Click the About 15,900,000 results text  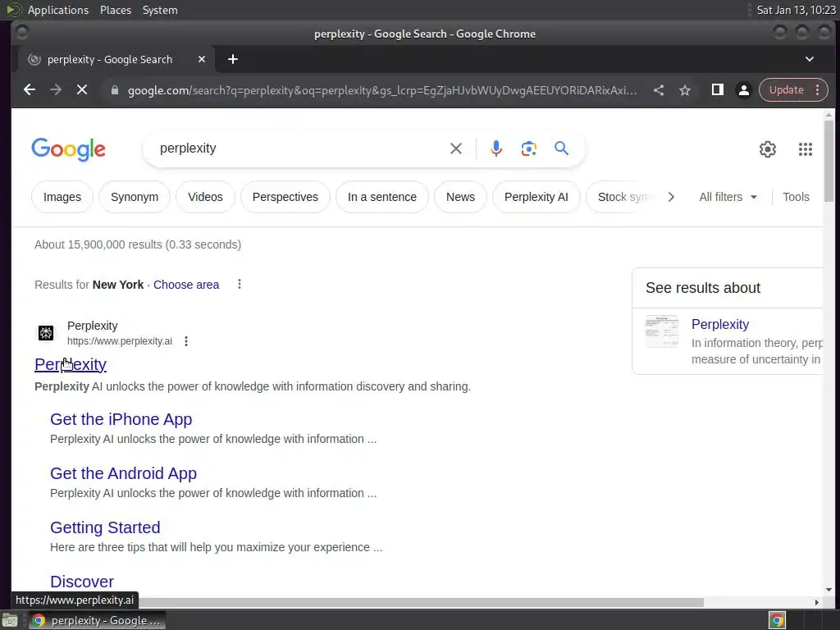[138, 244]
